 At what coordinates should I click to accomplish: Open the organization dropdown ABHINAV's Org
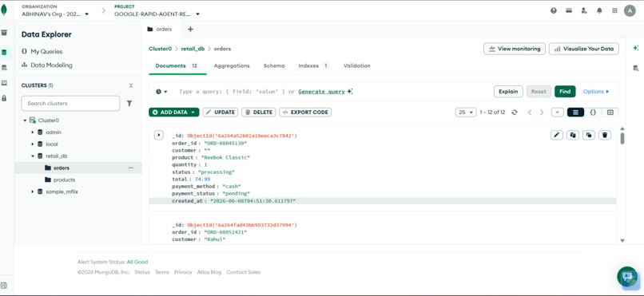[x=55, y=14]
